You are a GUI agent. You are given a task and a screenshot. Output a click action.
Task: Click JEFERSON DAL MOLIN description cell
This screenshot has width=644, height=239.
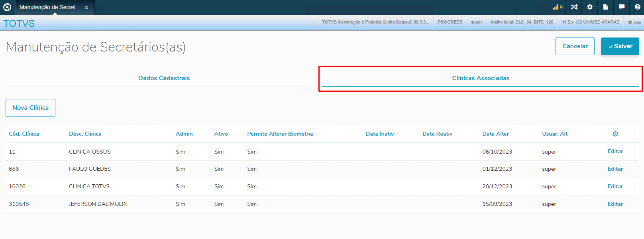[98, 204]
